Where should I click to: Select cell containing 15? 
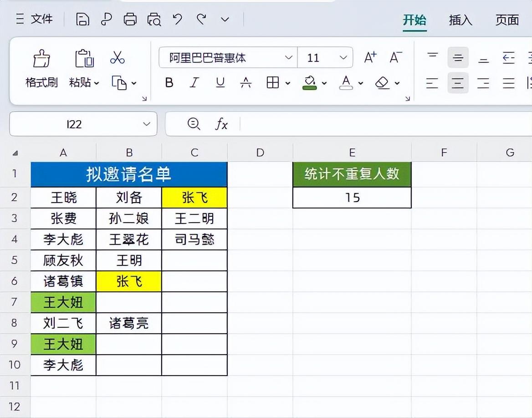(x=352, y=198)
